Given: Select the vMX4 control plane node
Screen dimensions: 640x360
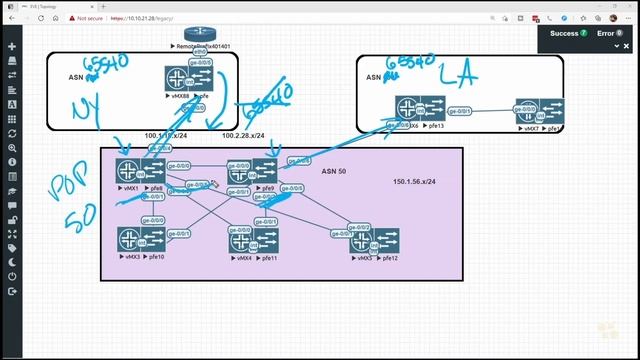Looking at the screenshot, I should (x=241, y=240).
